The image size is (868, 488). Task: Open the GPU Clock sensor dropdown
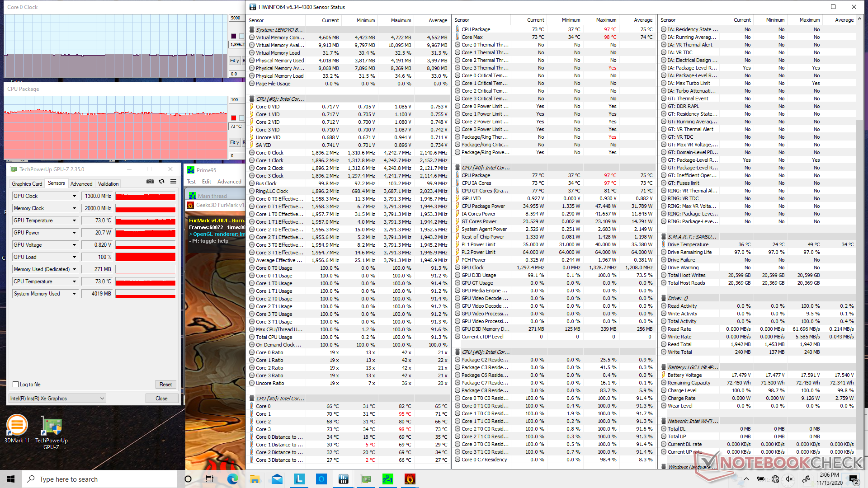(74, 196)
